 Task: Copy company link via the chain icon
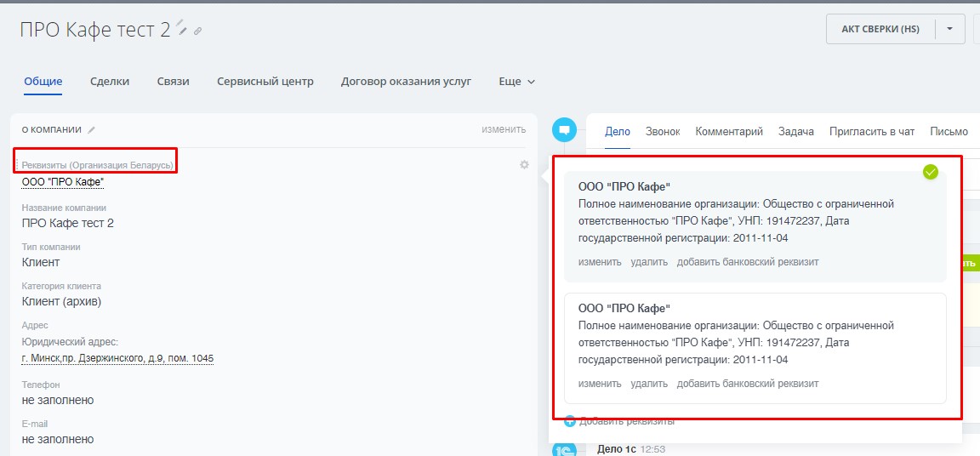click(198, 31)
